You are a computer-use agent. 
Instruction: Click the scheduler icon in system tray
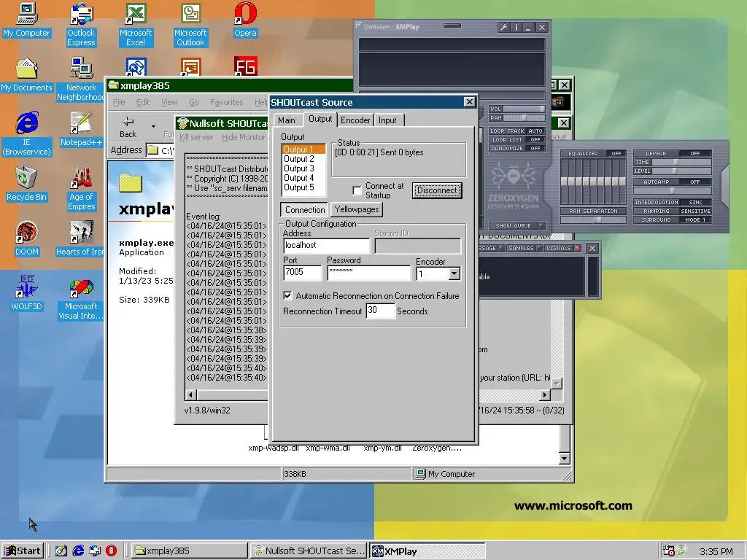point(669,551)
